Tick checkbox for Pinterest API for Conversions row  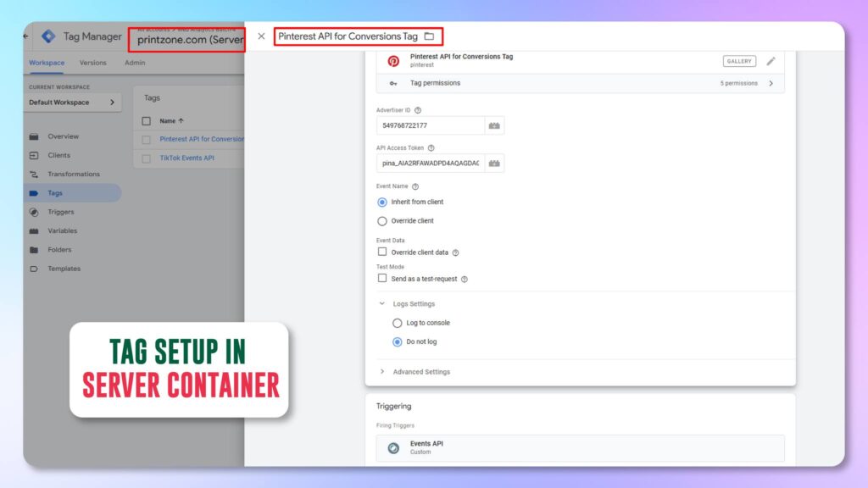(146, 140)
